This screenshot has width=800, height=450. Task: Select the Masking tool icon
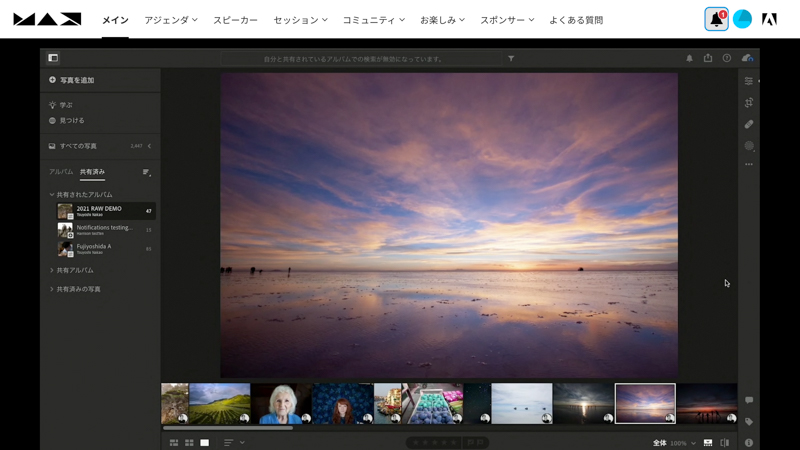[x=748, y=145]
